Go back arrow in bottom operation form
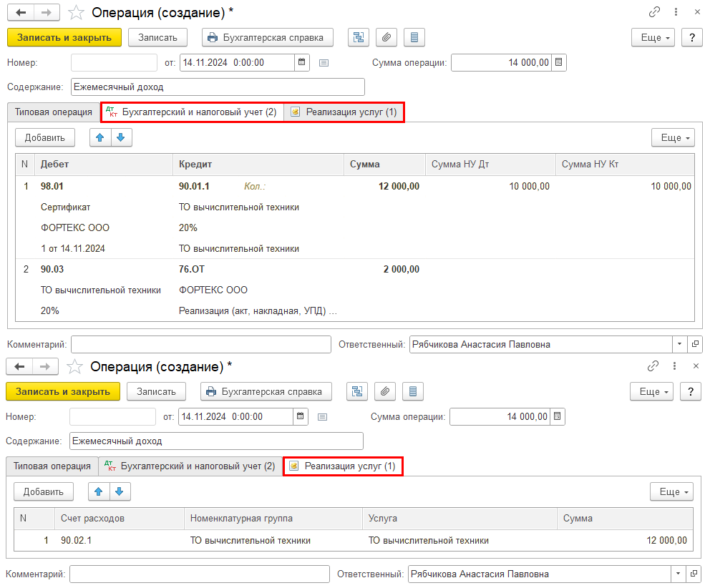The width and height of the screenshot is (705, 588). 19,366
